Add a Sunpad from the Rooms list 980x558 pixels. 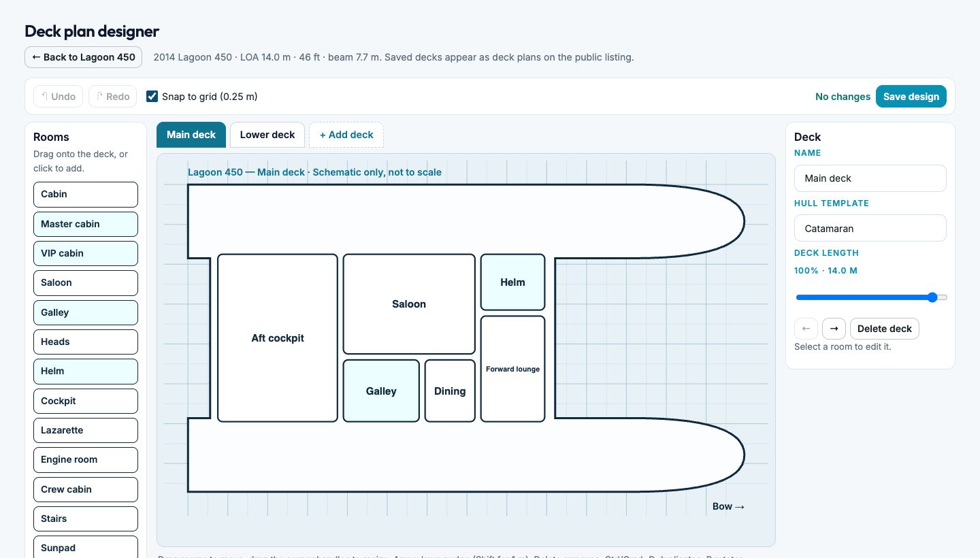pos(86,547)
